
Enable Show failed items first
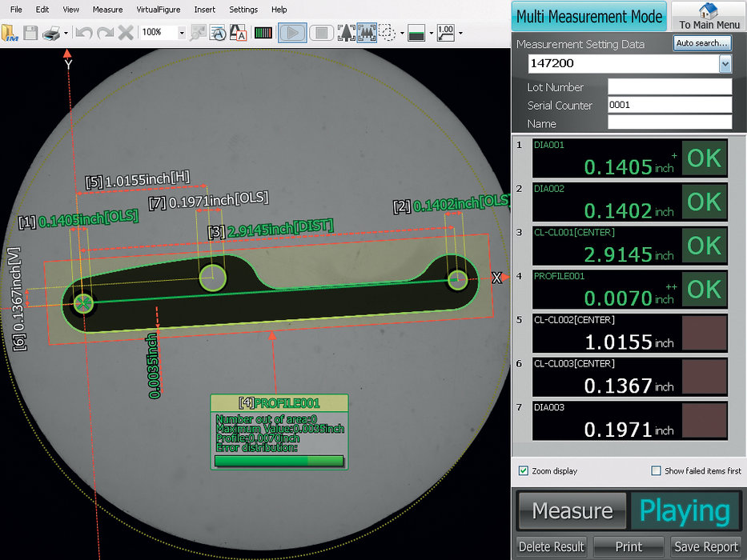click(655, 471)
